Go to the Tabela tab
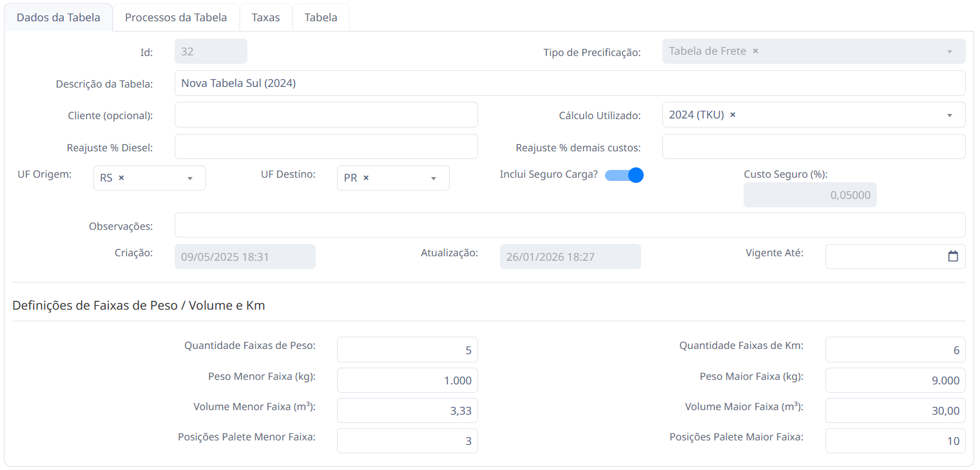The image size is (980, 470). coord(321,17)
